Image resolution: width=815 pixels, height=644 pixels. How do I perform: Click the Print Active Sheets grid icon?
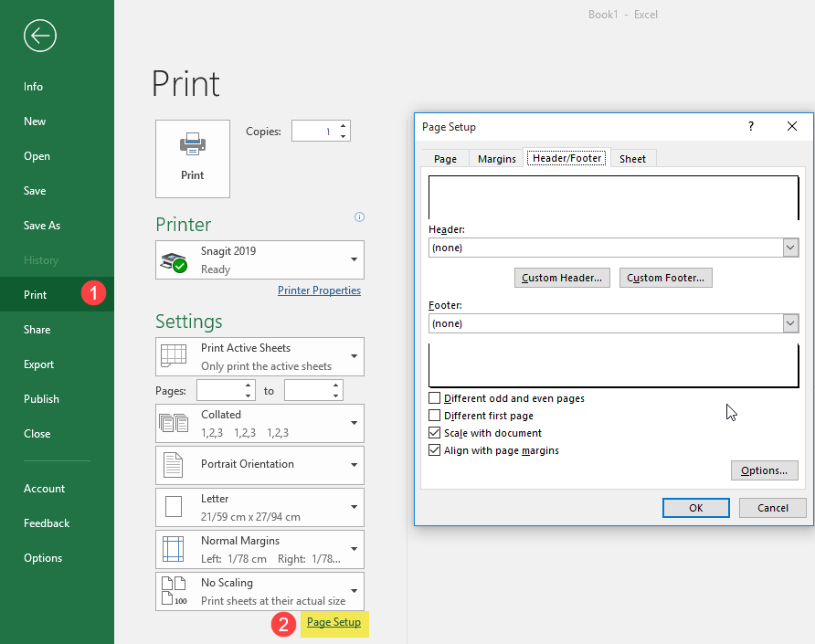point(174,356)
